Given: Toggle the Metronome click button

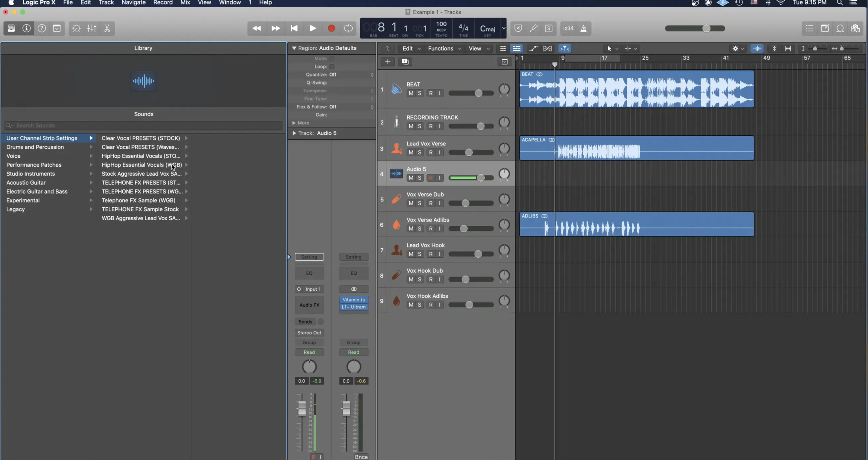Looking at the screenshot, I should (x=584, y=28).
